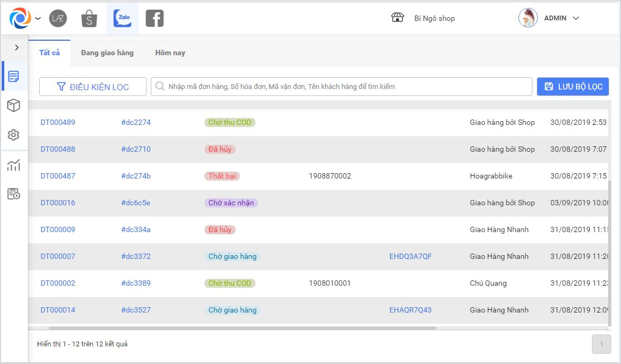Expand the left sidebar chevron
The image size is (621, 364).
point(17,48)
